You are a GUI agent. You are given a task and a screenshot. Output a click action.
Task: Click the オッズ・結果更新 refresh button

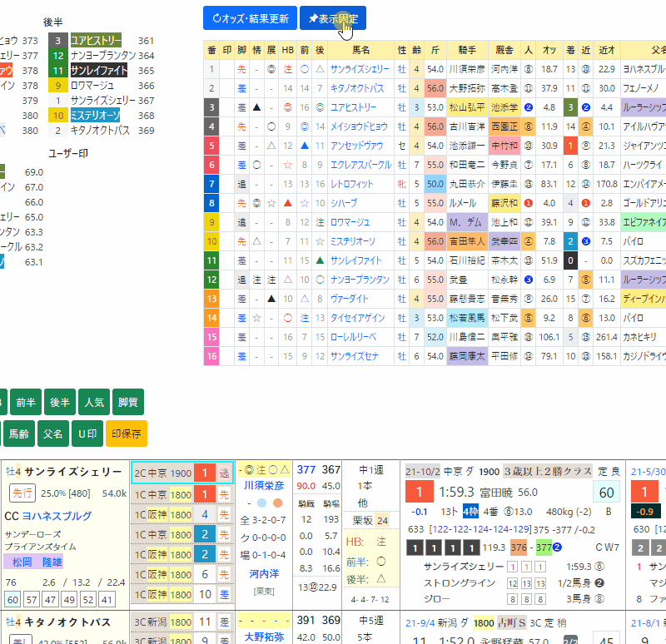point(249,18)
